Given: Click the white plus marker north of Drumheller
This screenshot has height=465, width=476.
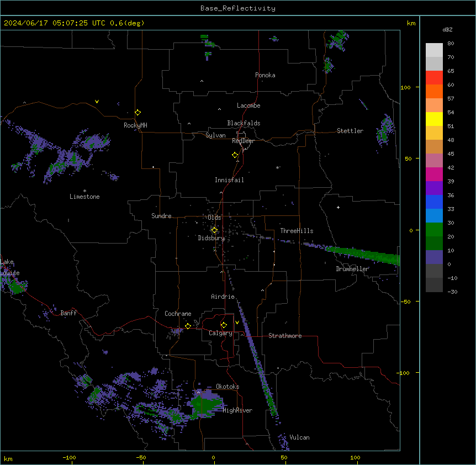Looking at the screenshot, I should (x=338, y=207).
